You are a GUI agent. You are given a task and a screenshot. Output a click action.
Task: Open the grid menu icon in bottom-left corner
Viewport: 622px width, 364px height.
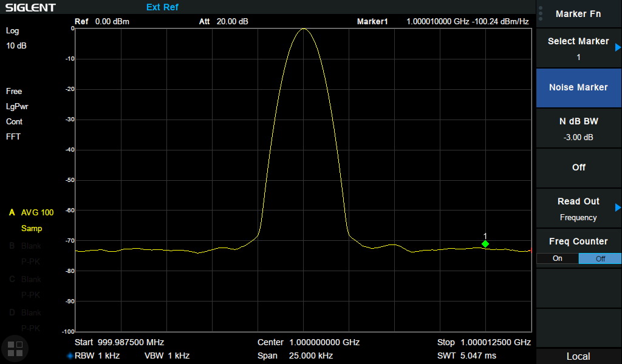(x=15, y=348)
